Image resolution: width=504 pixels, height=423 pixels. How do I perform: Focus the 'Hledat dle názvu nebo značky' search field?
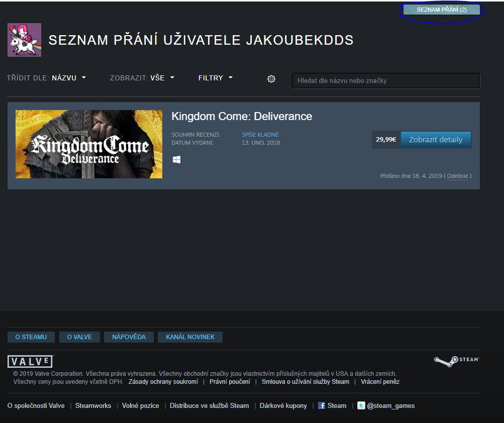(386, 81)
